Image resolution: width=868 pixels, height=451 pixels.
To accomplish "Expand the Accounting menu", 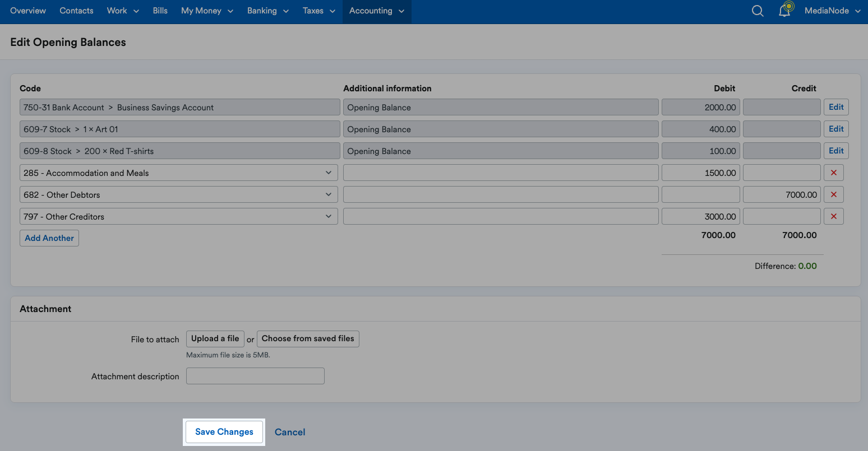I will coord(377,11).
